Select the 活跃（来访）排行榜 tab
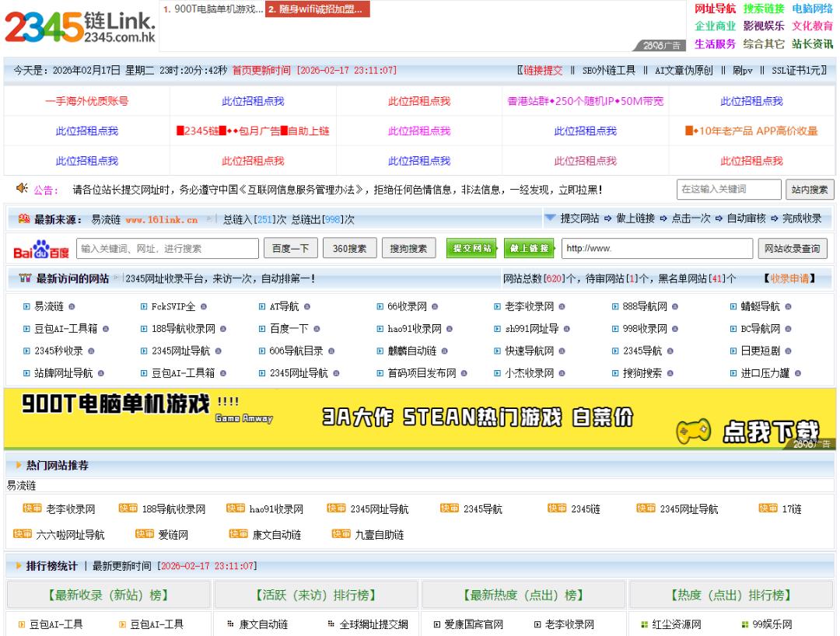 point(317,596)
